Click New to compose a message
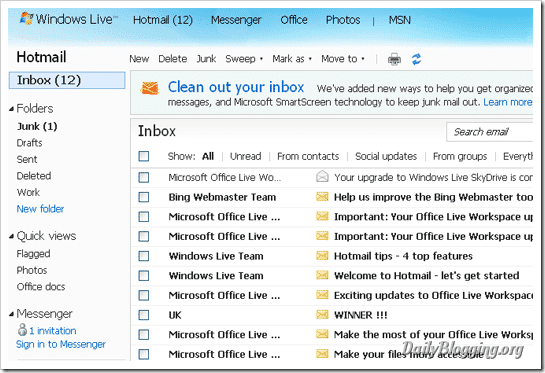Viewport: 545px width, 373px height. tap(139, 59)
